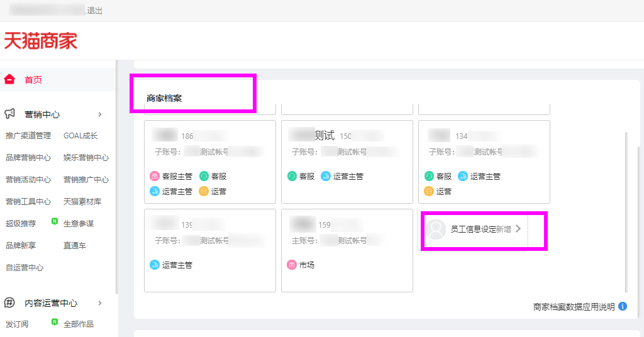Image resolution: width=644 pixels, height=337 pixels.
Task: Click 运营主管 role icon in 186 card
Action: click(x=155, y=191)
